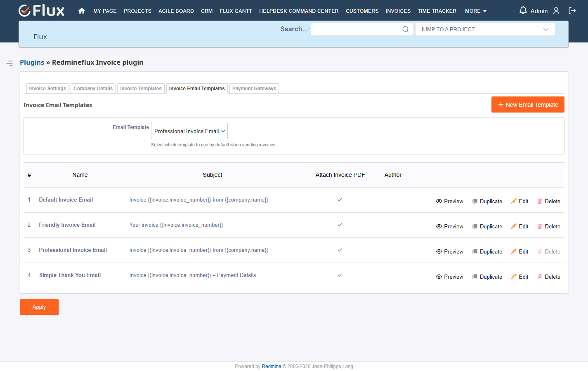Open CRM in top navigation
Screen dimensions: 588x371
click(207, 11)
